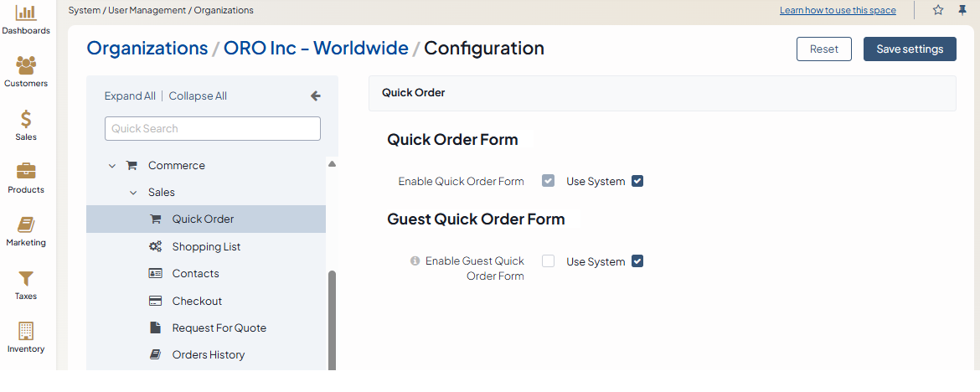Collapse the Sales tree node chevron
The width and height of the screenshot is (980, 392).
(133, 193)
